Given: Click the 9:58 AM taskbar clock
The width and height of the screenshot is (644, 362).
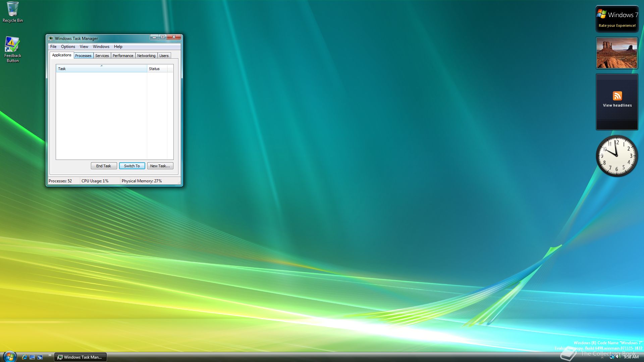Looking at the screenshot, I should (x=631, y=357).
